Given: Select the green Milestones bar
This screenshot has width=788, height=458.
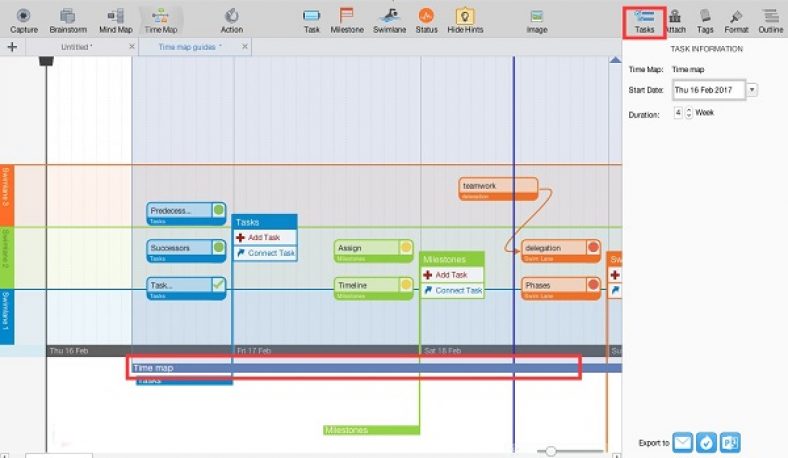Looking at the screenshot, I should pyautogui.click(x=371, y=430).
